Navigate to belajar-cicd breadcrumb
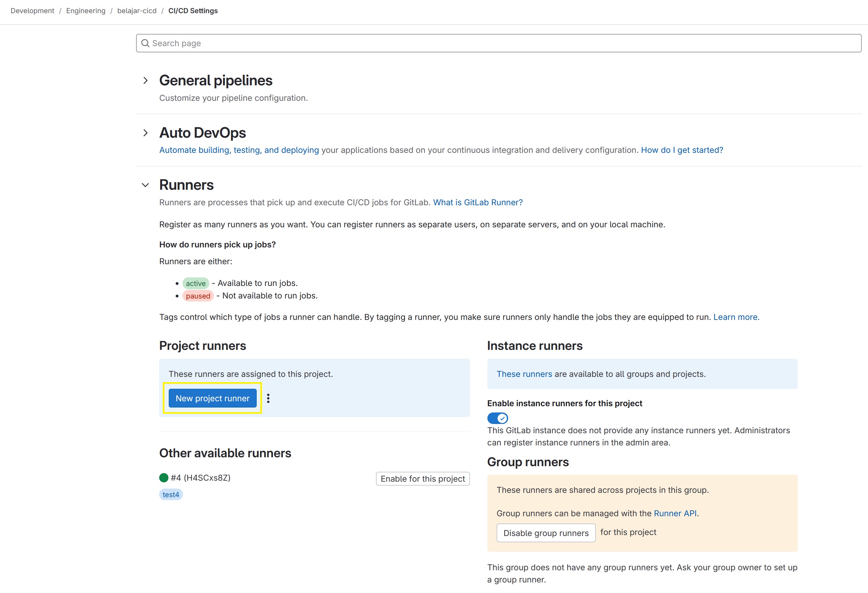868x593 pixels. [x=137, y=11]
